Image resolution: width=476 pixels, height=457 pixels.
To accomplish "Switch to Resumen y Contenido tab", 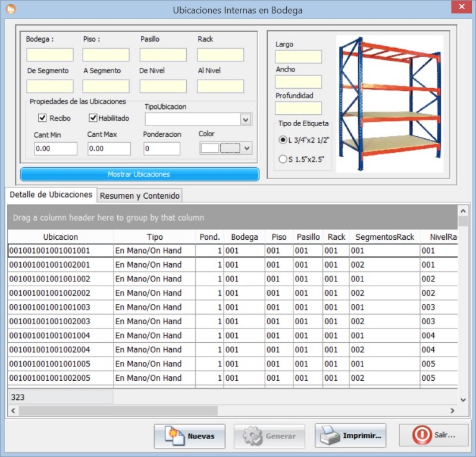I will coord(139,195).
